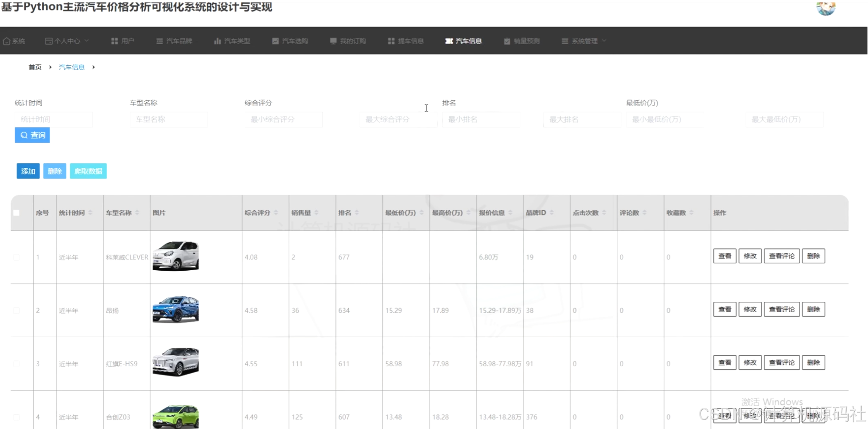
Task: Toggle the select-all checkbox in table header
Action: 17,213
